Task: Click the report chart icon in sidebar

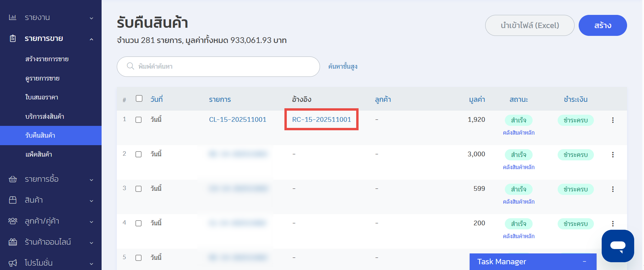Action: coord(13,17)
